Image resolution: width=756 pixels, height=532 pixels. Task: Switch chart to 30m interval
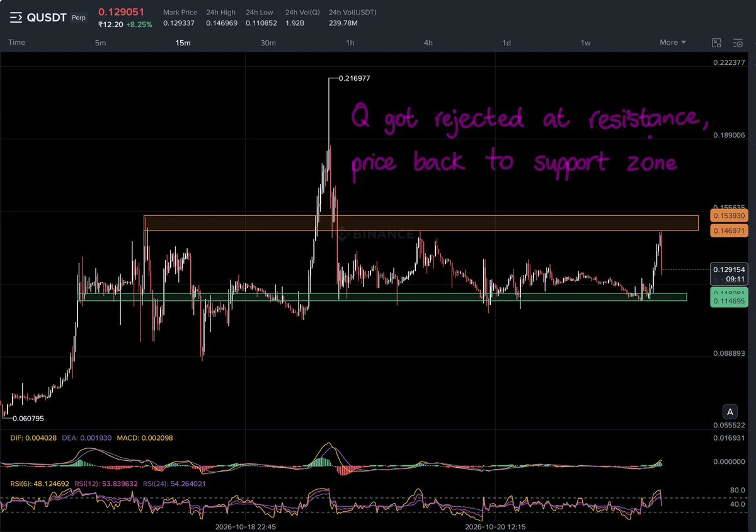pyautogui.click(x=268, y=43)
